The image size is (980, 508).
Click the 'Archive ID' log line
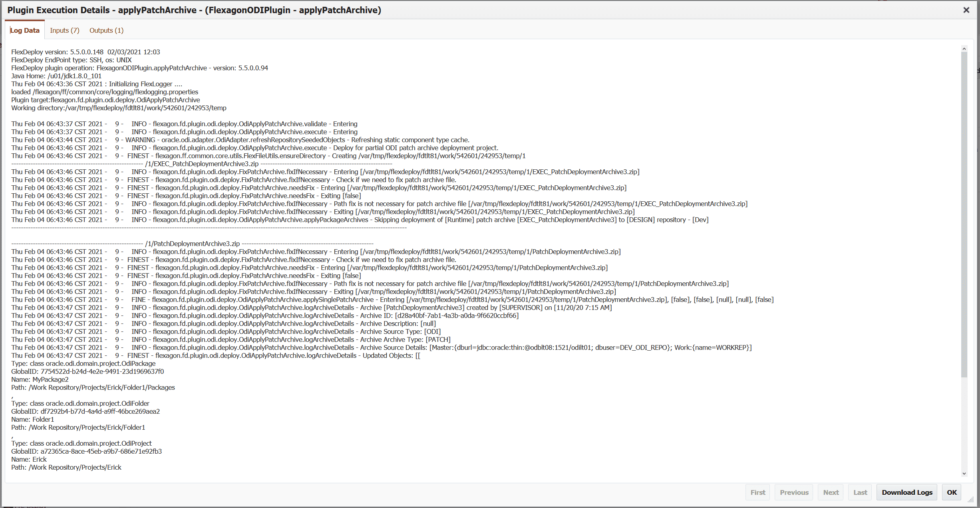[265, 316]
